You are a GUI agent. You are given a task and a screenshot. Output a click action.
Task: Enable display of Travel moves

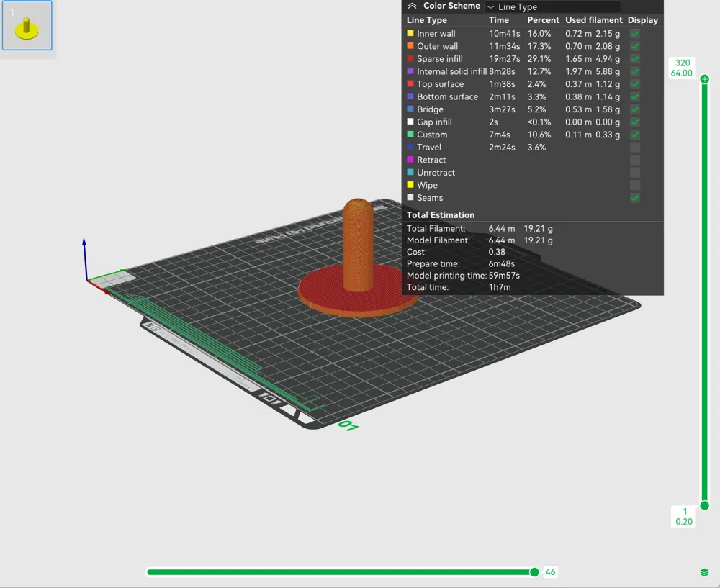pyautogui.click(x=634, y=148)
